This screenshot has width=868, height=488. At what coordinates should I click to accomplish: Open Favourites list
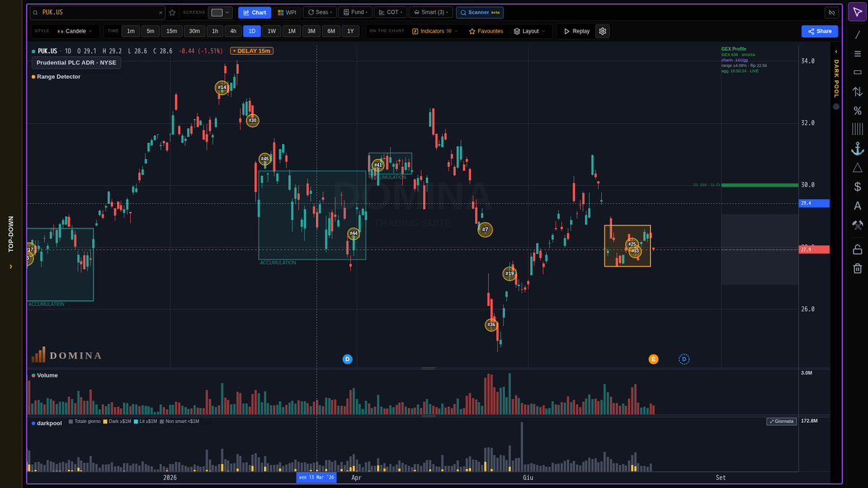click(x=485, y=31)
